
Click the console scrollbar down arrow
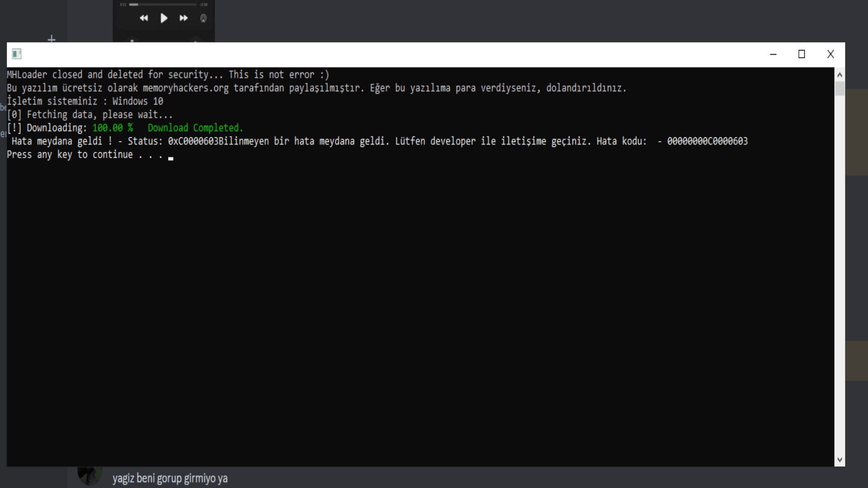tap(840, 460)
